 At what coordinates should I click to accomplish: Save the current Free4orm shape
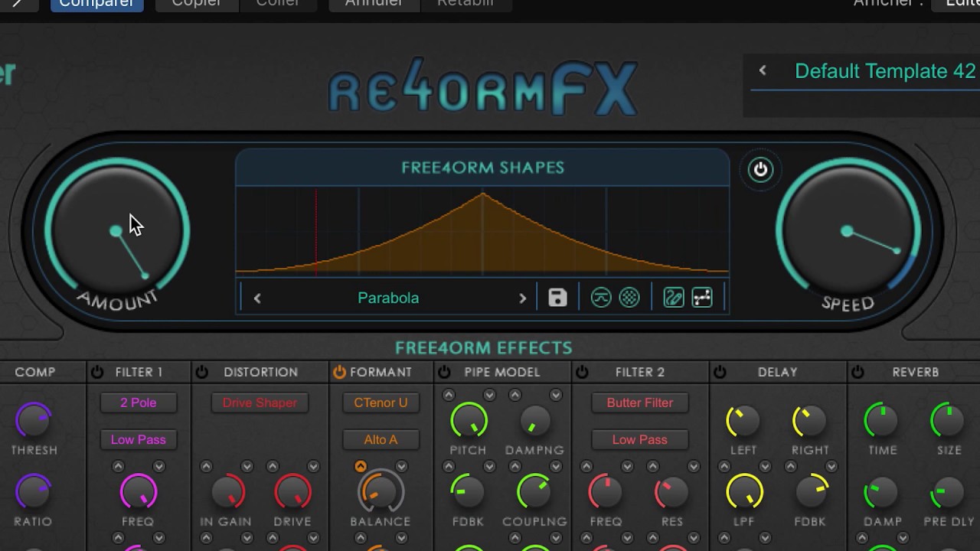(x=557, y=298)
